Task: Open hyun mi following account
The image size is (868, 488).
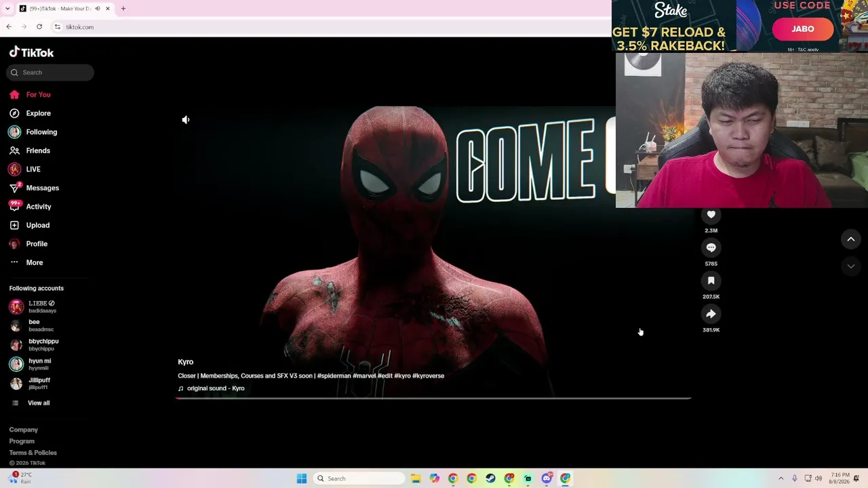Action: 31,364
